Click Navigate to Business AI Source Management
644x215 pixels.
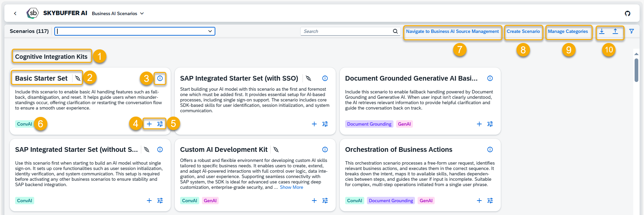click(452, 31)
